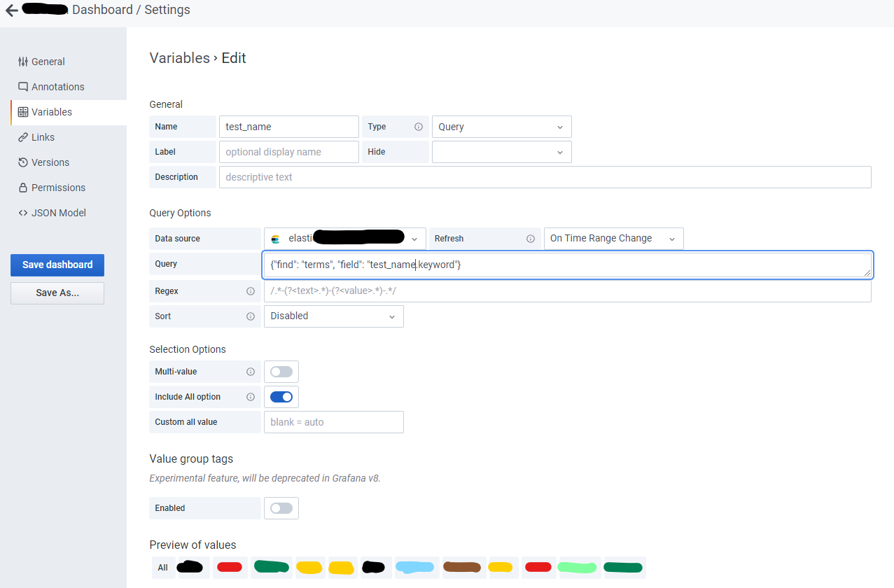Click the Annotations speech bubble icon
This screenshot has height=588, width=894.
(23, 87)
